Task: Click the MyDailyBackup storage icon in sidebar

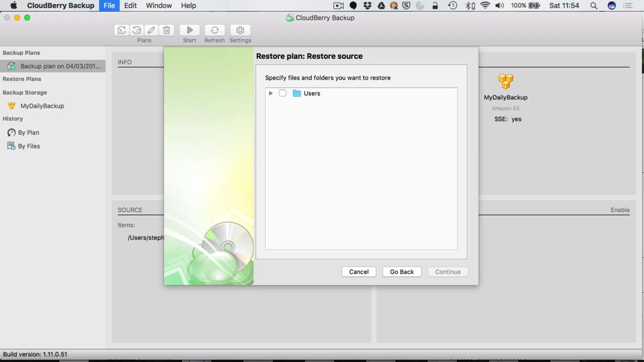Action: tap(11, 106)
